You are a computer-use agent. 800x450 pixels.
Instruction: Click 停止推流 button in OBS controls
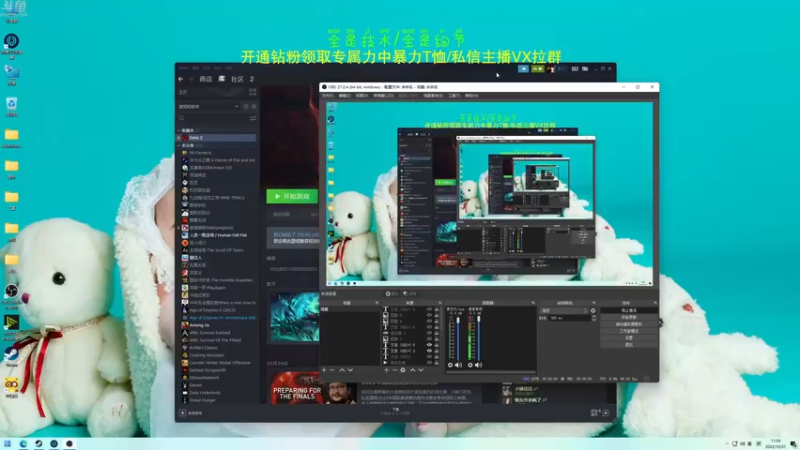pyautogui.click(x=629, y=310)
